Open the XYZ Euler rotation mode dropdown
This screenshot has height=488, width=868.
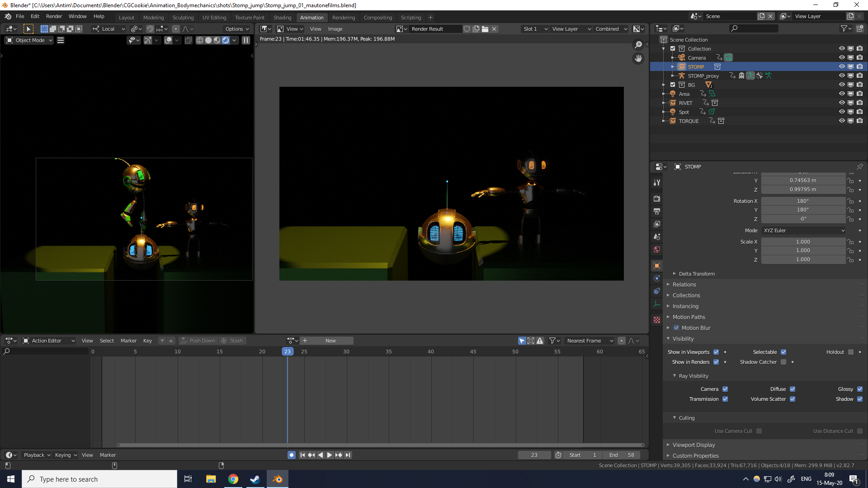pos(803,230)
